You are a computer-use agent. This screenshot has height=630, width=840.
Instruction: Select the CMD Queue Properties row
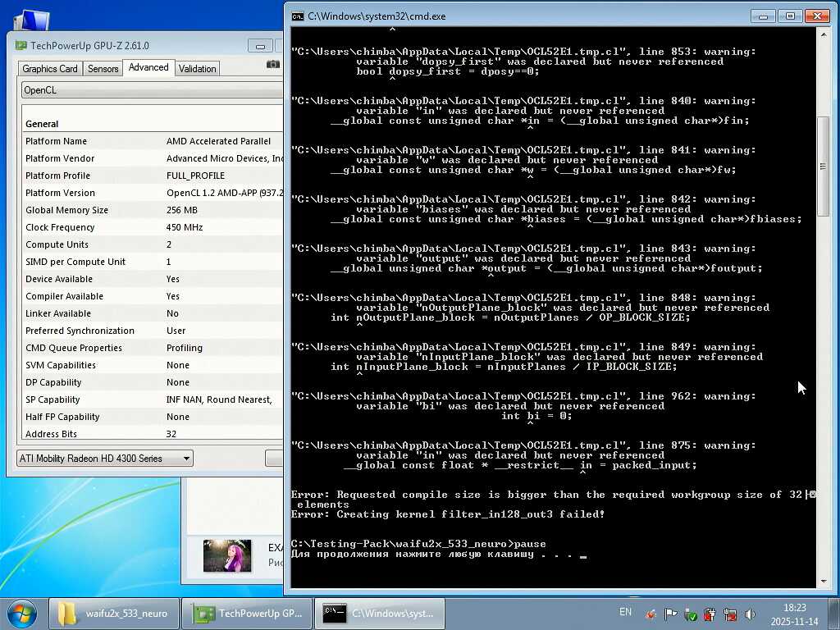153,348
